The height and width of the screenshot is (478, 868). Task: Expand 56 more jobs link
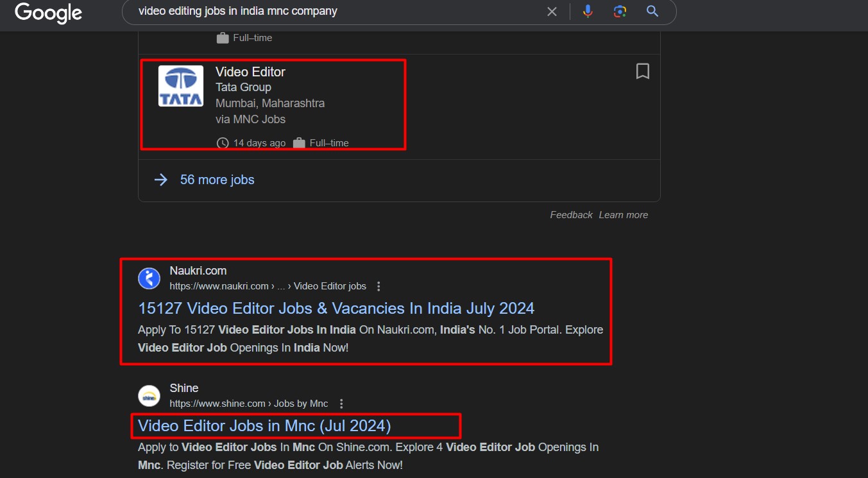point(217,180)
